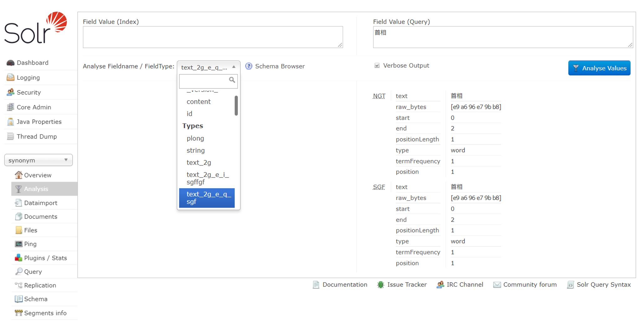644x330 pixels.
Task: Click the SGF abbreviation label
Action: (379, 187)
